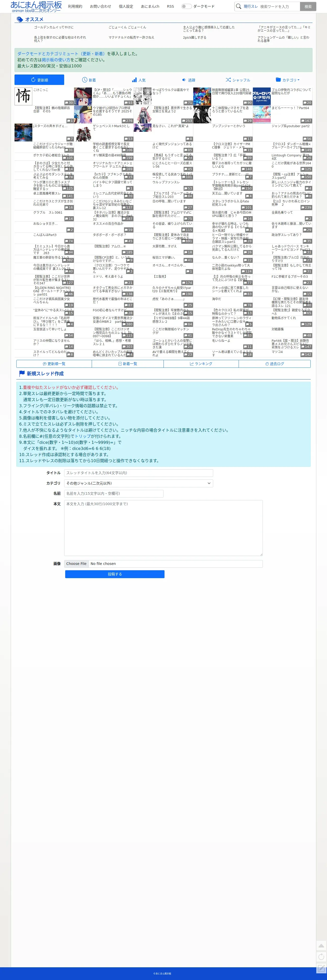
Task: Switch to the 人気 tab
Action: click(x=139, y=80)
